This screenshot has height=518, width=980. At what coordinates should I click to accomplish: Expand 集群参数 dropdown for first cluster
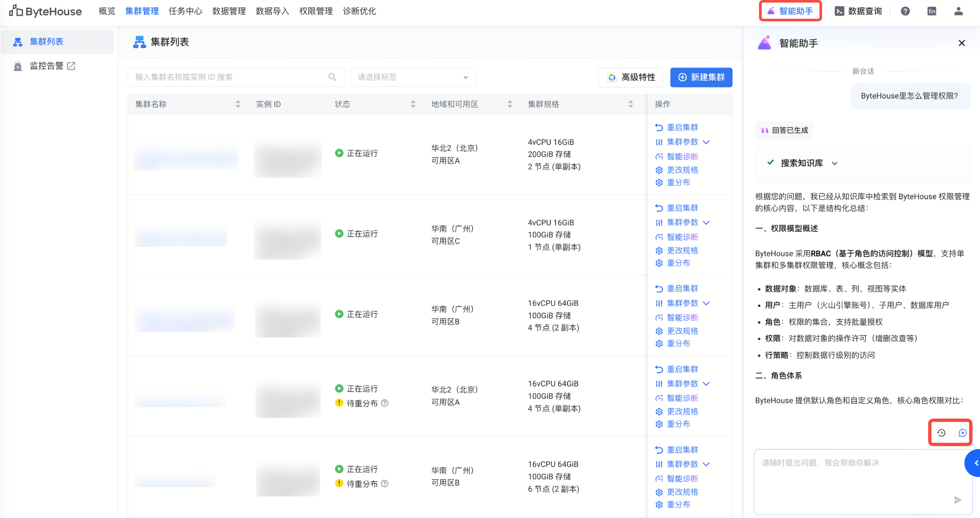(706, 142)
